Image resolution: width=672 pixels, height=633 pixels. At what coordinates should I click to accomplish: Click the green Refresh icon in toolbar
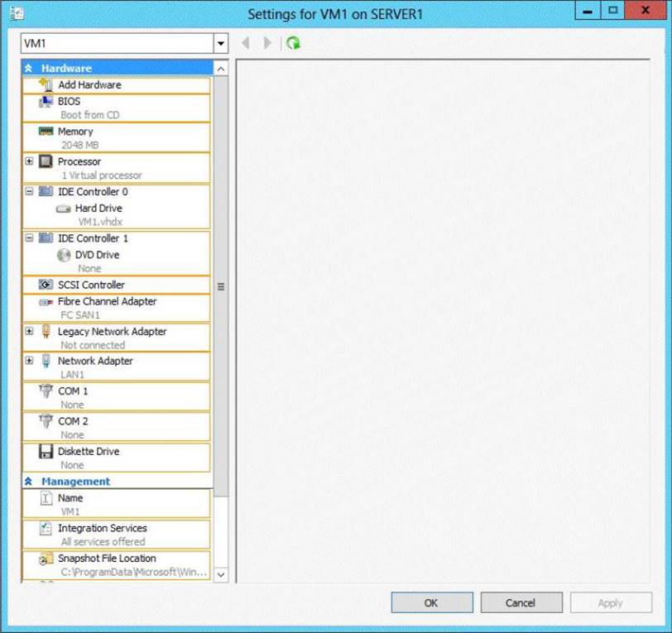pyautogui.click(x=293, y=43)
